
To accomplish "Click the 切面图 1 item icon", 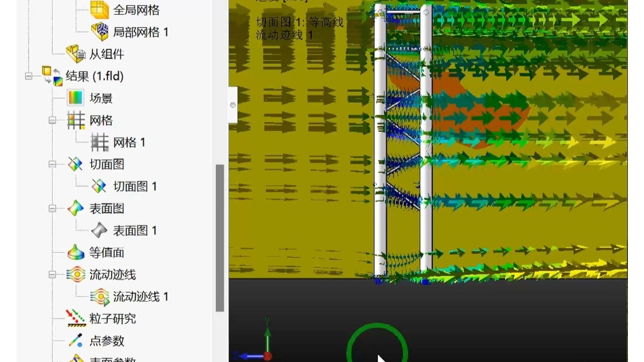I will 100,187.
